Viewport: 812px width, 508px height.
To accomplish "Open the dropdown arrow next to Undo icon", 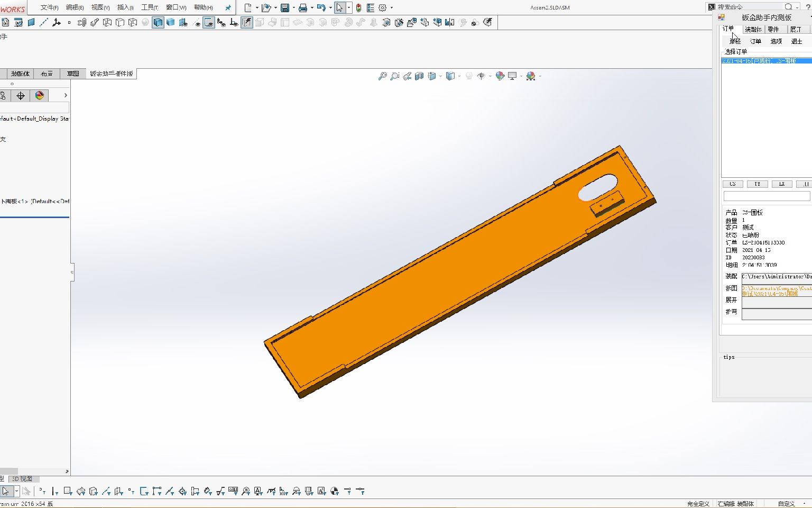I will (x=330, y=7).
